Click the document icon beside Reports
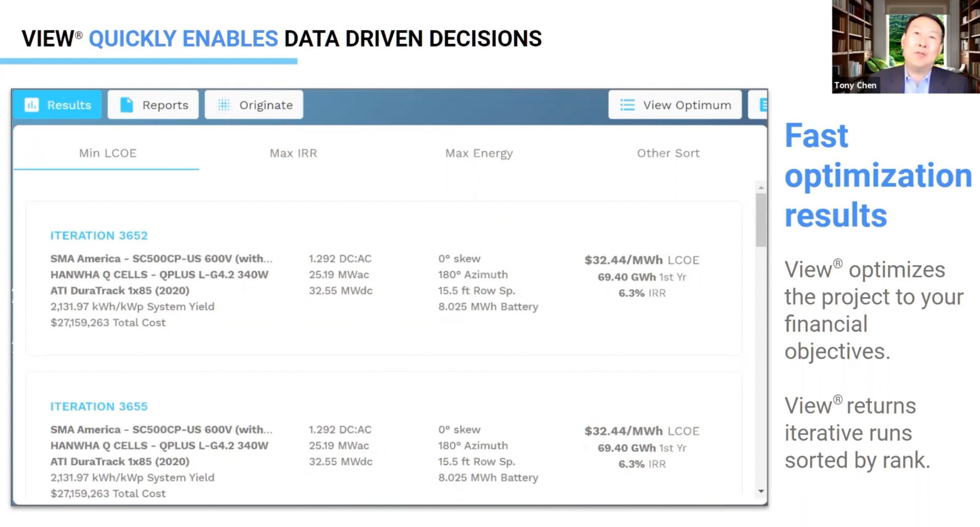The height and width of the screenshot is (527, 980). point(126,105)
